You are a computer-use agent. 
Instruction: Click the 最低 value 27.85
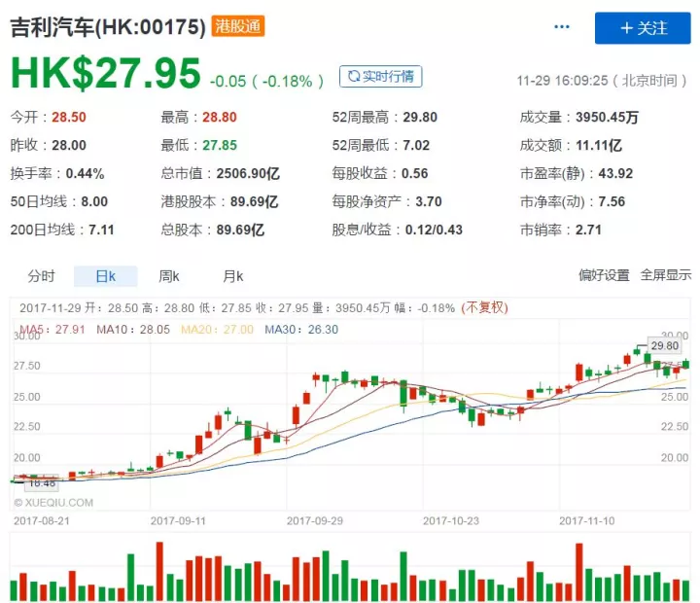coord(219,145)
